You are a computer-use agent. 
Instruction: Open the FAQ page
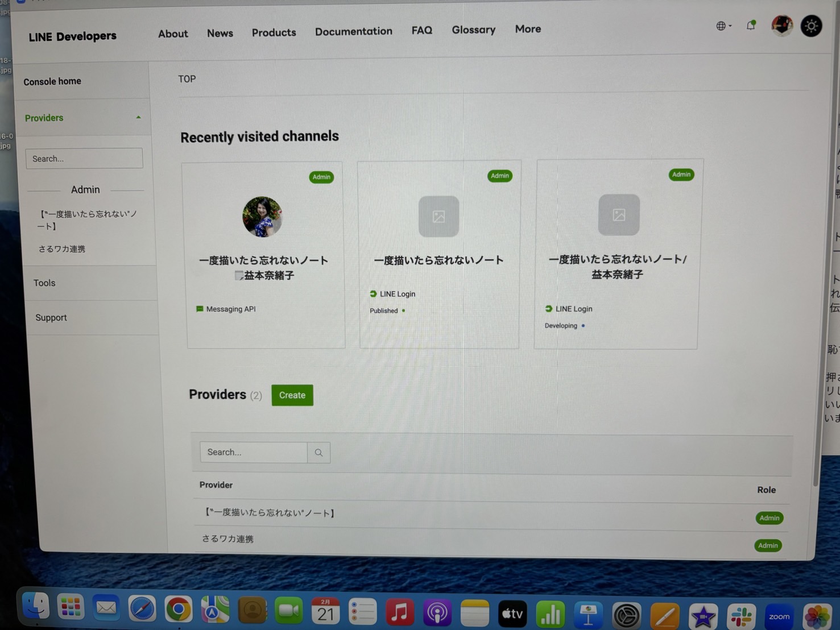pyautogui.click(x=421, y=30)
